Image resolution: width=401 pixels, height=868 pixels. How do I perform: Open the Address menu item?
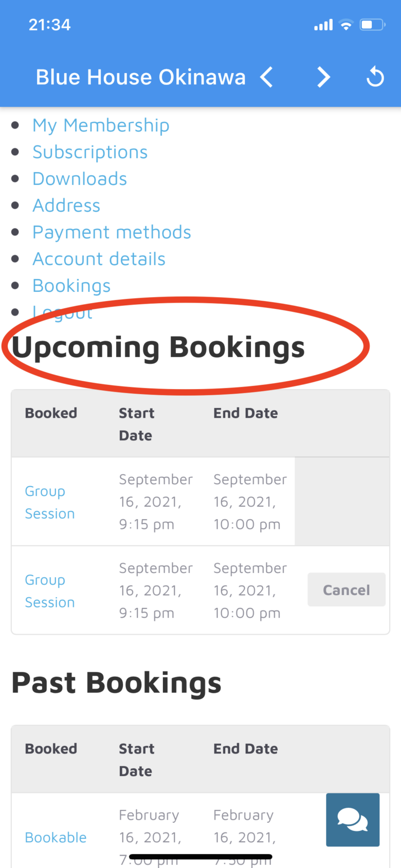pyautogui.click(x=66, y=206)
